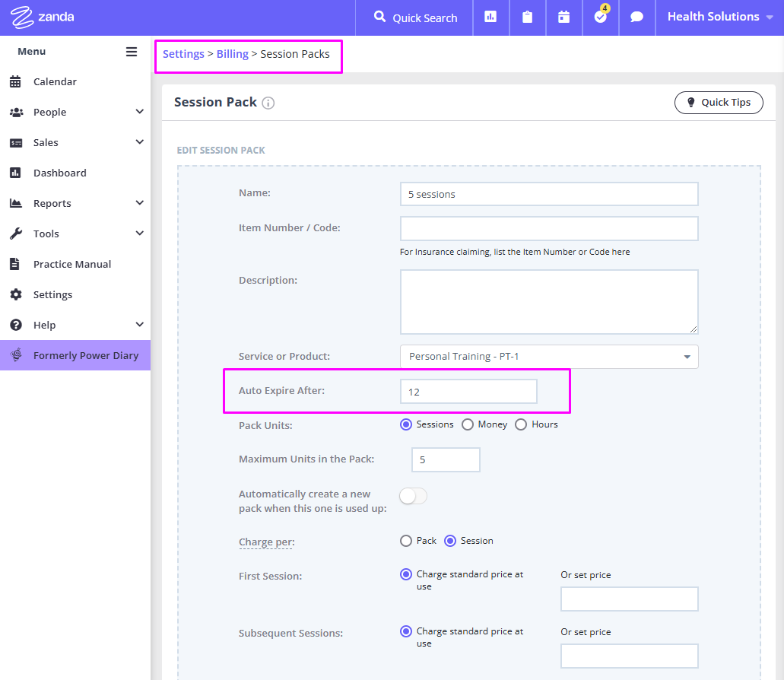Expand the Health Solutions account dropdown
Viewport: 784px width, 680px height.
pos(719,17)
